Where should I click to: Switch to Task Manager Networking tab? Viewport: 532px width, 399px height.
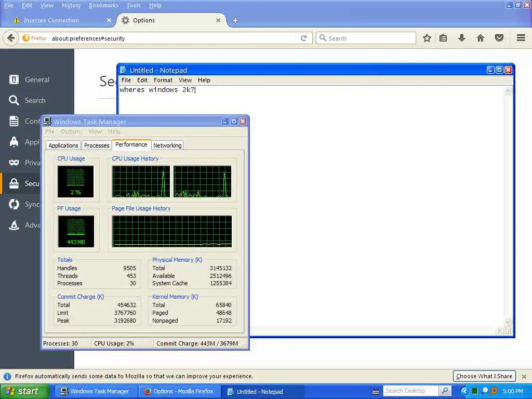167,145
